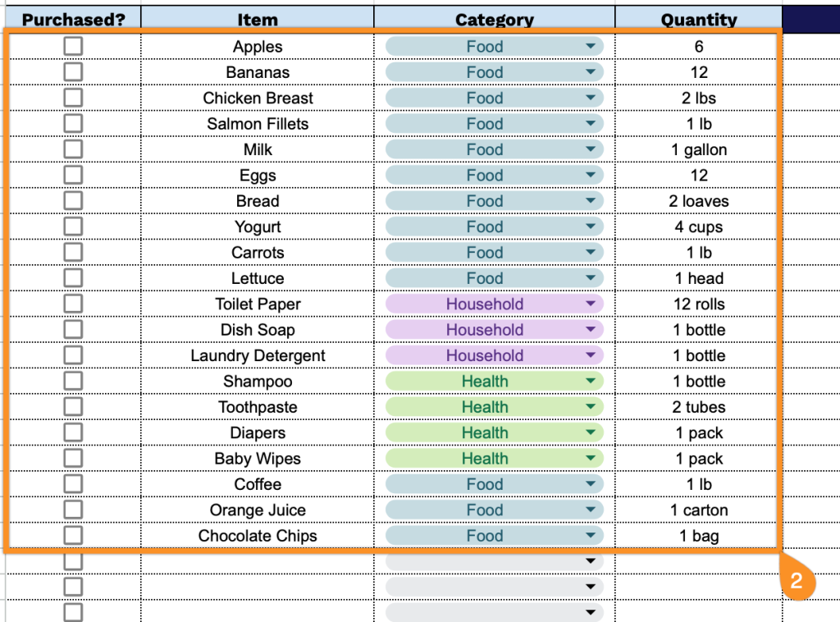Click the quantity cell showing 1 gallon
This screenshot has height=622, width=840.
pyautogui.click(x=699, y=149)
